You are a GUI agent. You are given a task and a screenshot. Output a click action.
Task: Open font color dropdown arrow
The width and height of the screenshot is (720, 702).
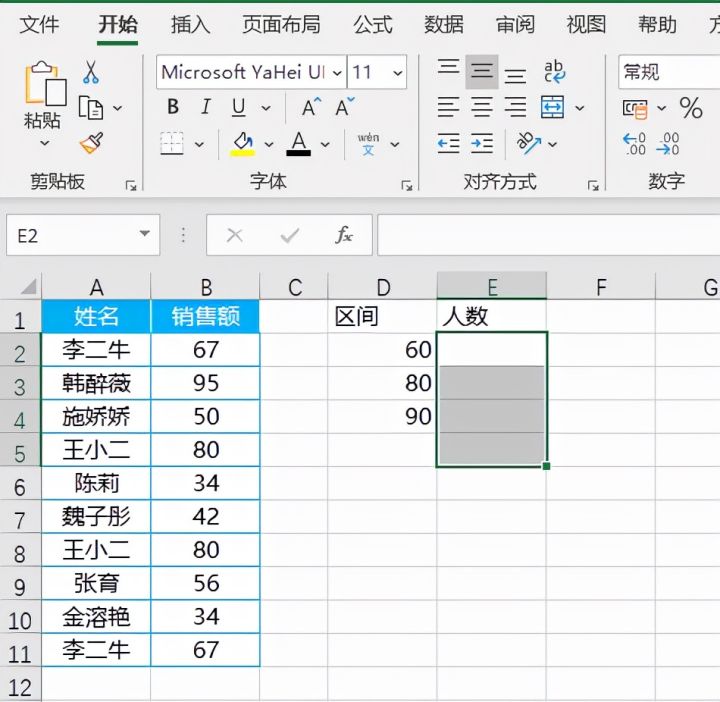tap(325, 145)
